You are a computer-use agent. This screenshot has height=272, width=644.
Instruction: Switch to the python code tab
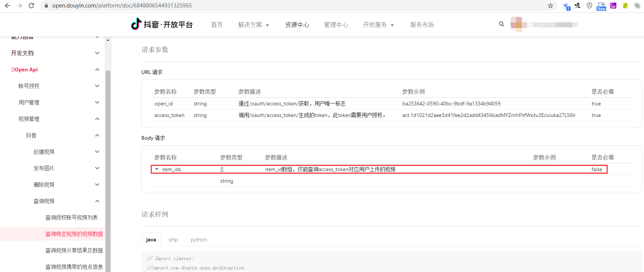[x=199, y=239]
